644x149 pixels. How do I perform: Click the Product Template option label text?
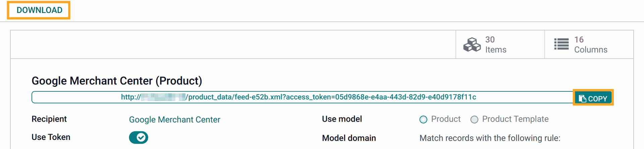(515, 119)
